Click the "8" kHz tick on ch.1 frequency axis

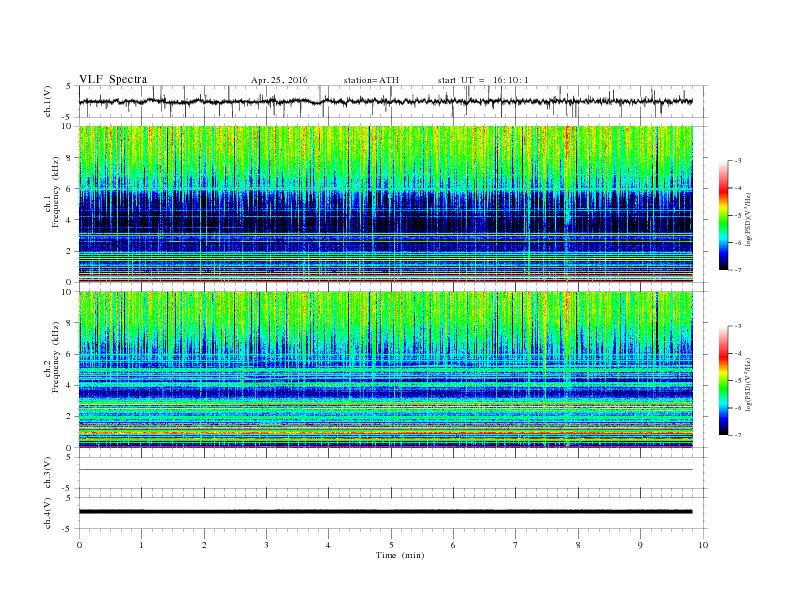[x=69, y=158]
